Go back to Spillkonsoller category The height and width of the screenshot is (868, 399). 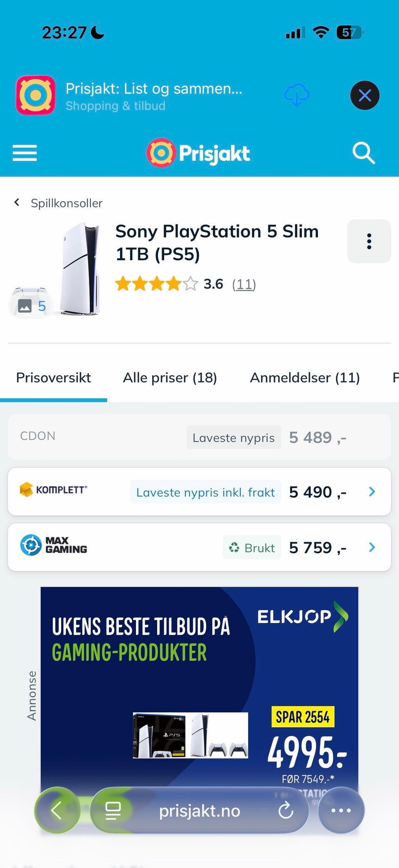pos(58,203)
